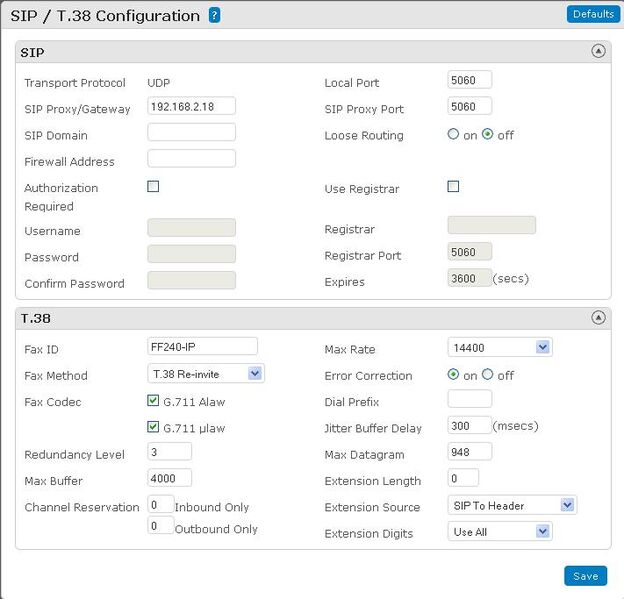The width and height of the screenshot is (624, 599).
Task: Select Loose Routing off radio button
Action: [x=488, y=135]
